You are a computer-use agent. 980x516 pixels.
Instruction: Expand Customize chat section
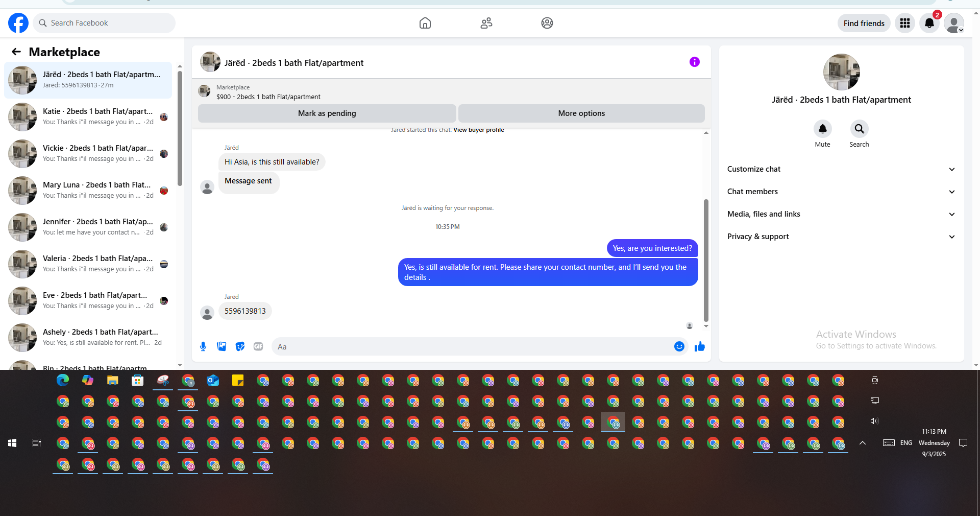click(x=842, y=169)
